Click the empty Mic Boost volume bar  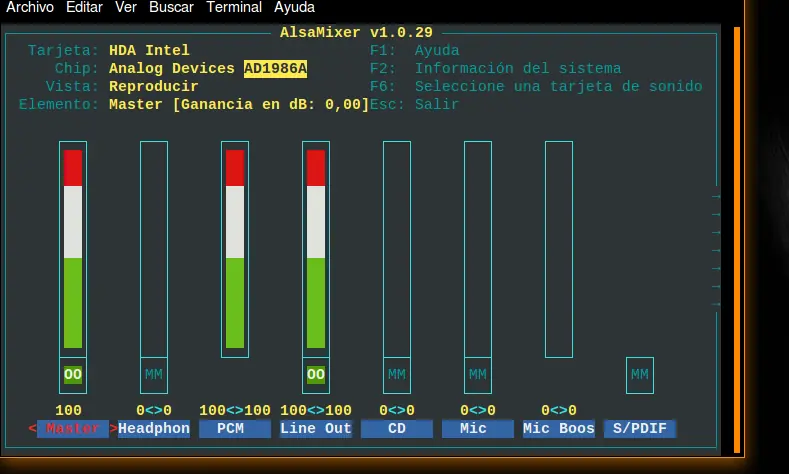pos(559,249)
